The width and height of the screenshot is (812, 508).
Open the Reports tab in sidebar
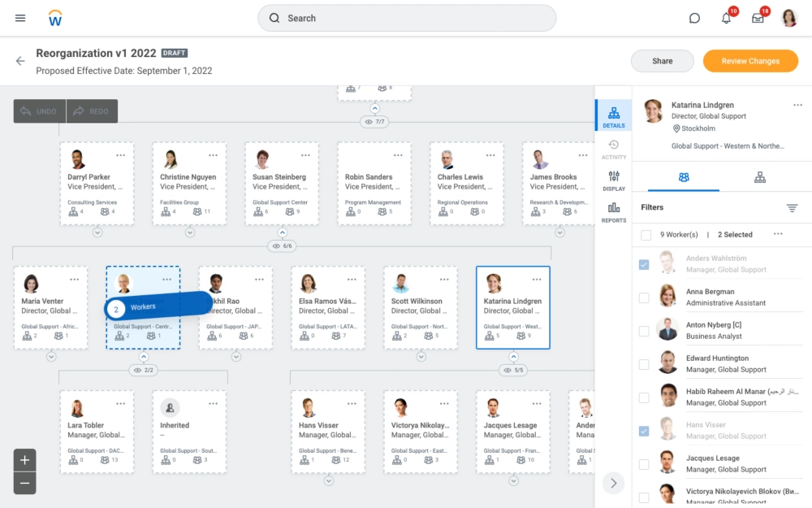(614, 212)
